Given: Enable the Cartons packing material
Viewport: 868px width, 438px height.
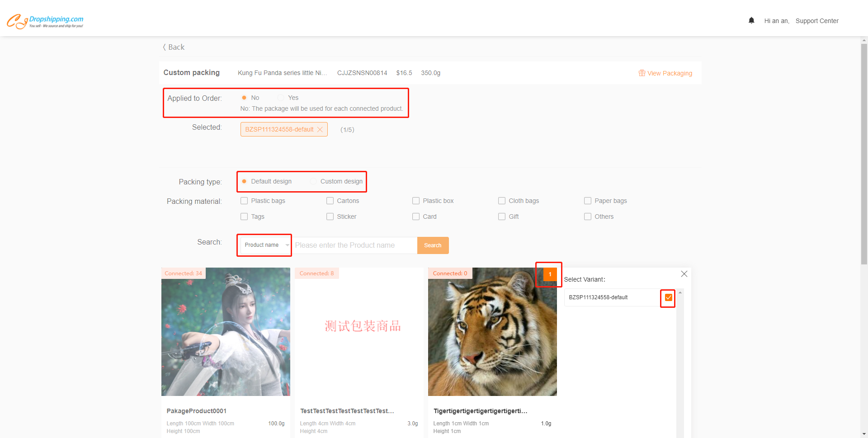Looking at the screenshot, I should tap(330, 201).
